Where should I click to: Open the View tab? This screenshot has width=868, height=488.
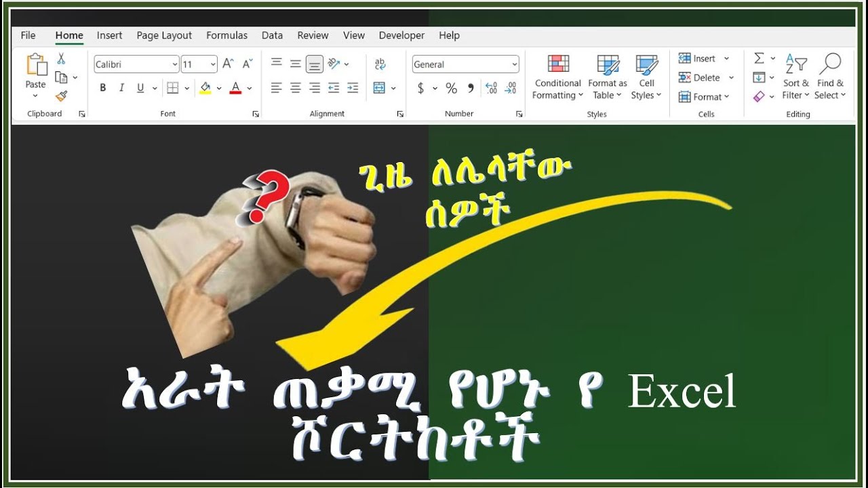pyautogui.click(x=354, y=35)
